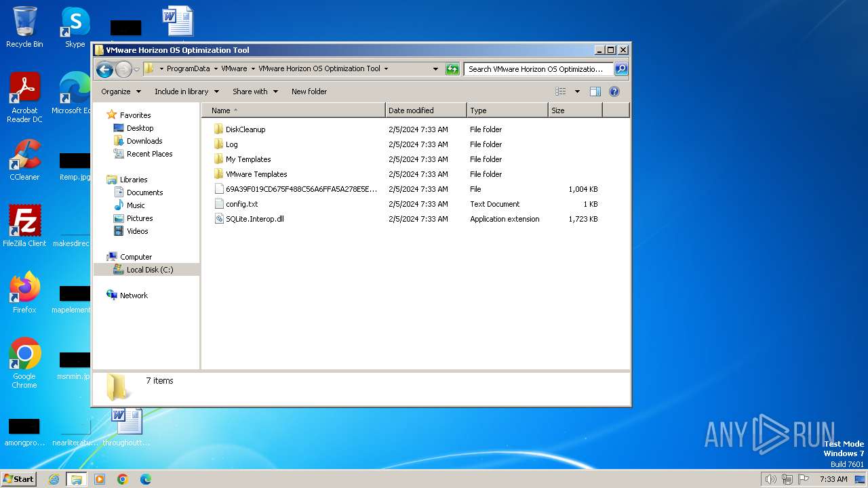The image size is (868, 488).
Task: Select the My Templates folder
Action: pyautogui.click(x=248, y=159)
